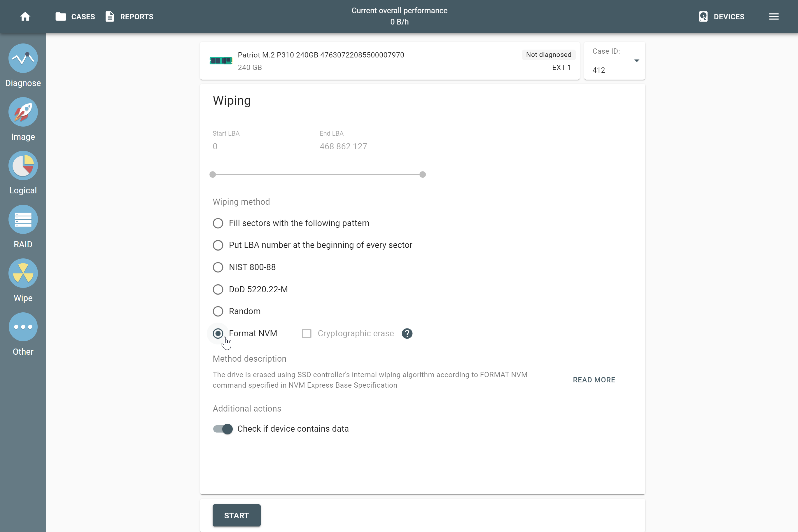Click the Image section label
The image size is (798, 532).
click(23, 137)
